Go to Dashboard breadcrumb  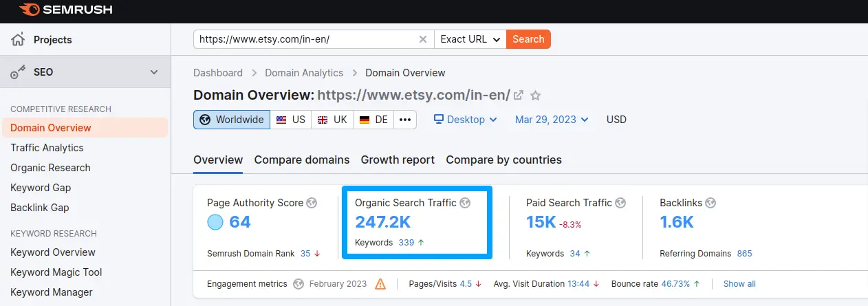218,73
